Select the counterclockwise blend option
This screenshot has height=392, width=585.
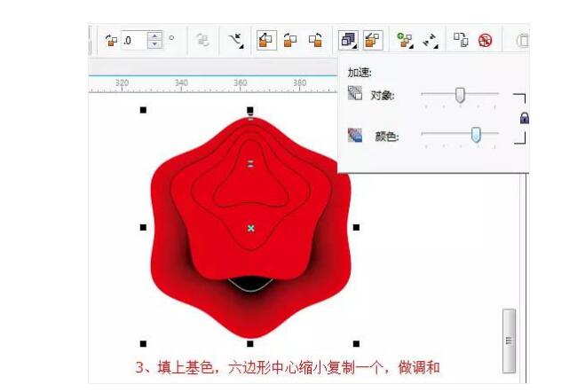pos(315,40)
